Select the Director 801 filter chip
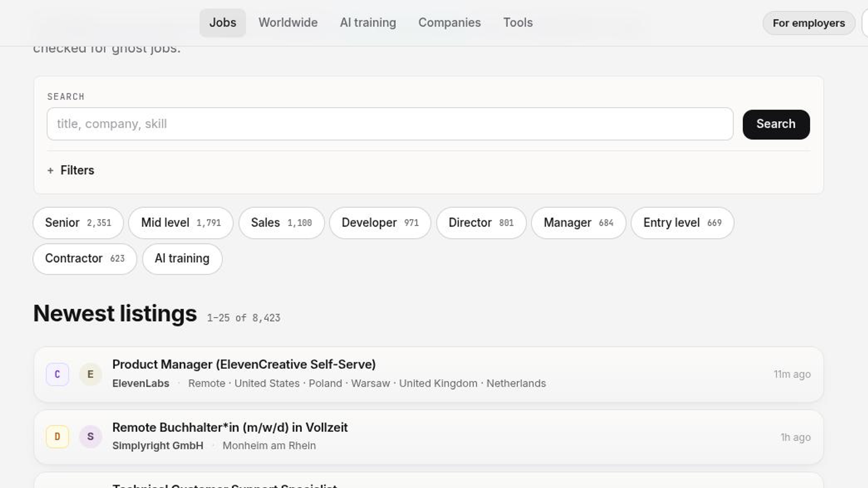The image size is (868, 488). [x=481, y=223]
